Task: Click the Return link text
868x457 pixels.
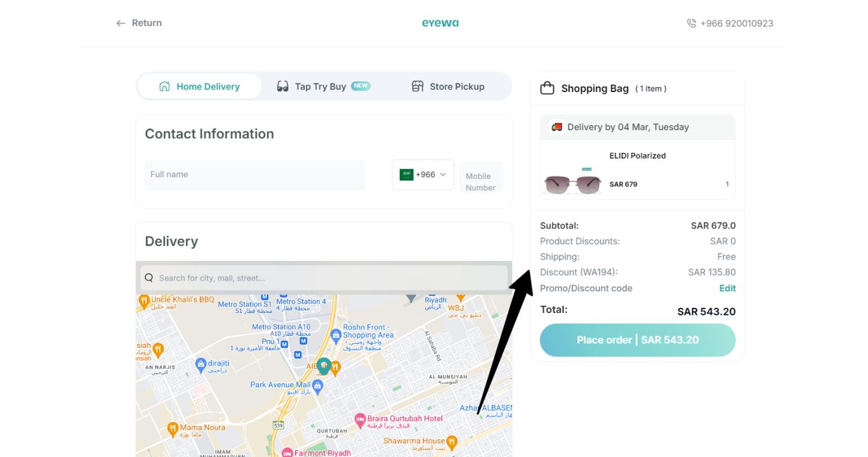Action: tap(147, 23)
